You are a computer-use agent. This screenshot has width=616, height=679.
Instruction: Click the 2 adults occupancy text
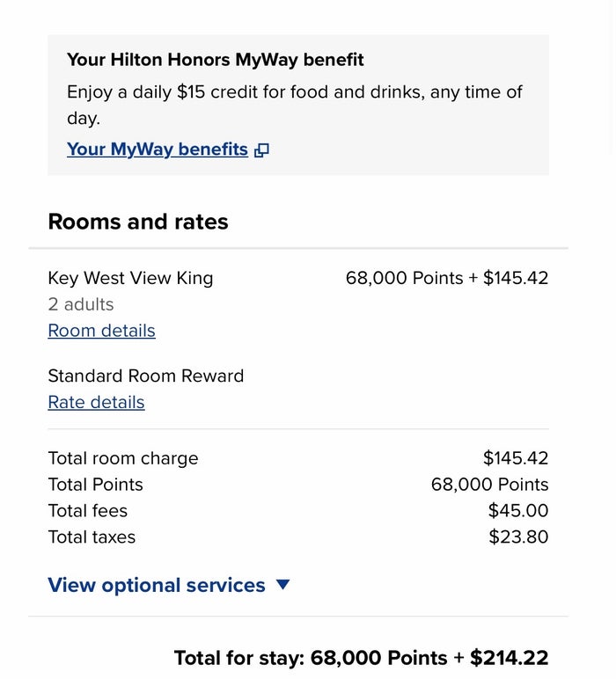click(x=81, y=304)
